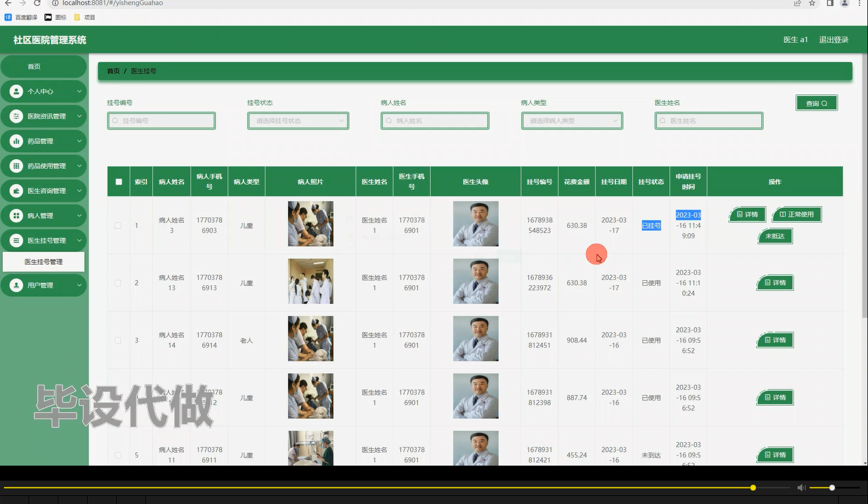Viewport: 868px width, 504px height.
Task: Click the video progress bar handle
Action: point(753,487)
